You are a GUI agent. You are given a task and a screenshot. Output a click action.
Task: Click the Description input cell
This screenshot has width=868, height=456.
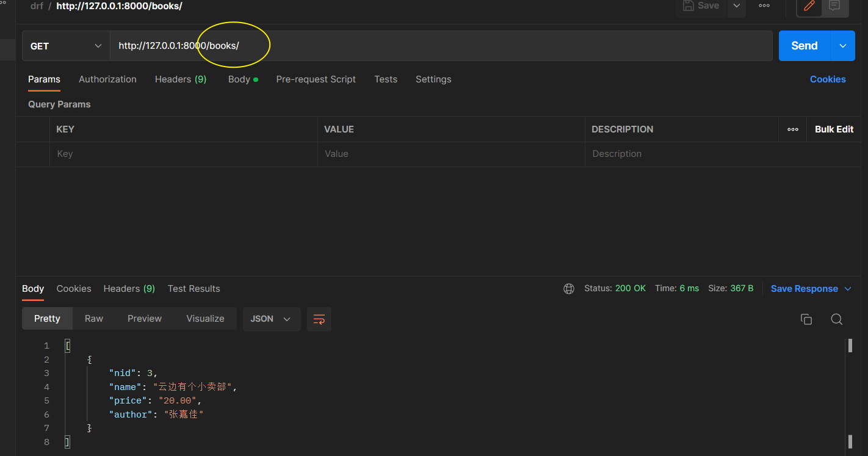point(722,154)
